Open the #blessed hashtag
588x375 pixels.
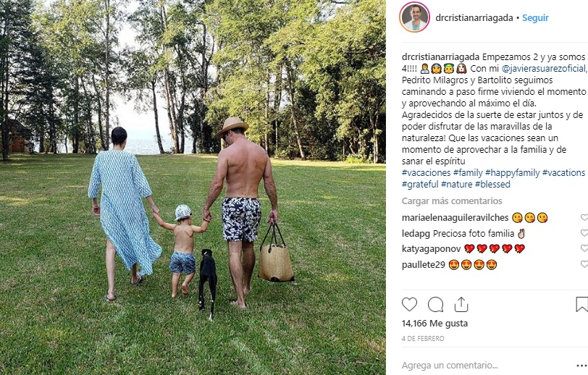click(x=492, y=185)
